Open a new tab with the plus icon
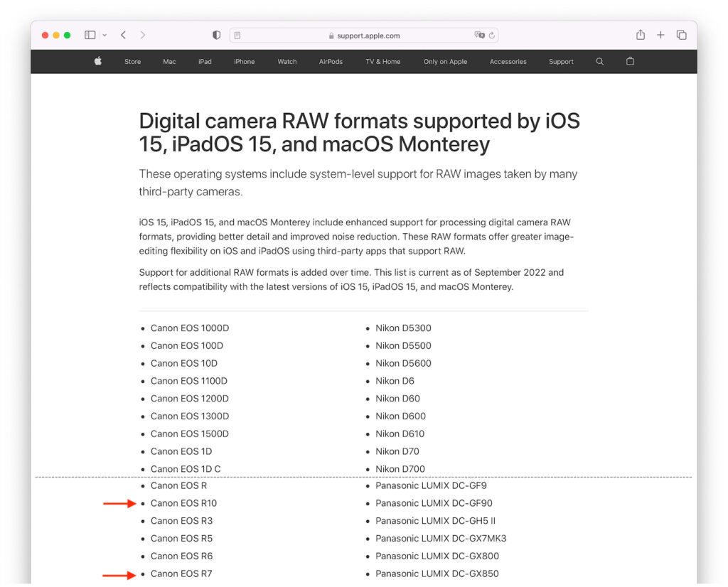Image resolution: width=728 pixels, height=587 pixels. (661, 34)
